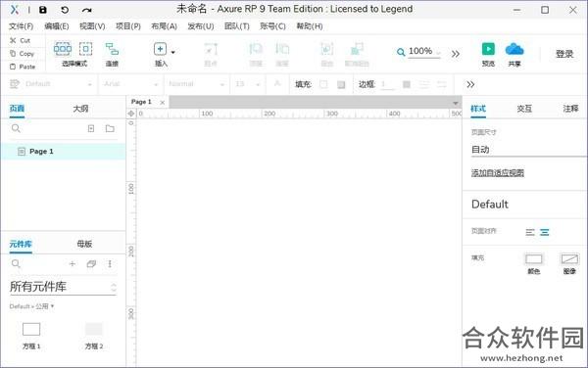Click the ruler origin crosshair icon
The image size is (588, 368).
pos(131,114)
